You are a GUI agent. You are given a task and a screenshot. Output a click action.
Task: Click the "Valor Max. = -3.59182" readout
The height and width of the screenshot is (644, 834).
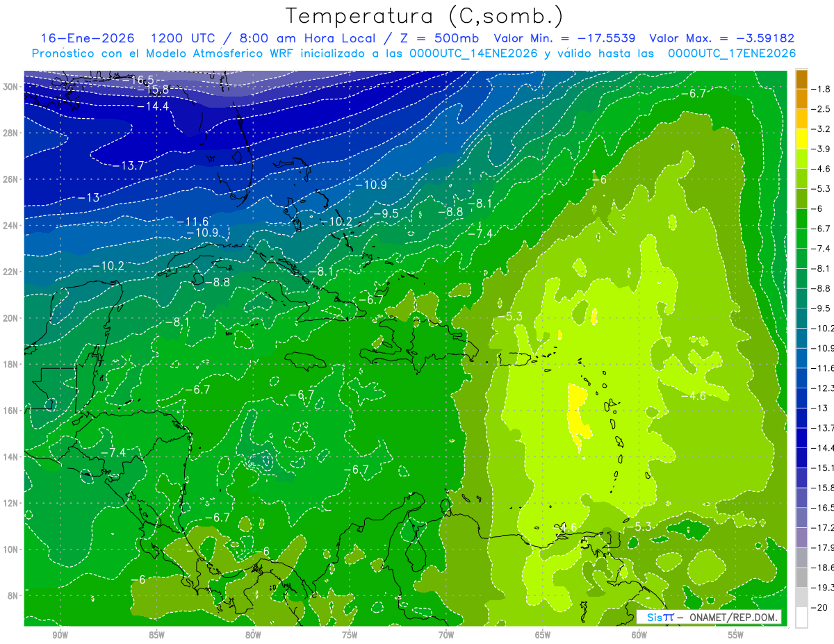(721, 38)
